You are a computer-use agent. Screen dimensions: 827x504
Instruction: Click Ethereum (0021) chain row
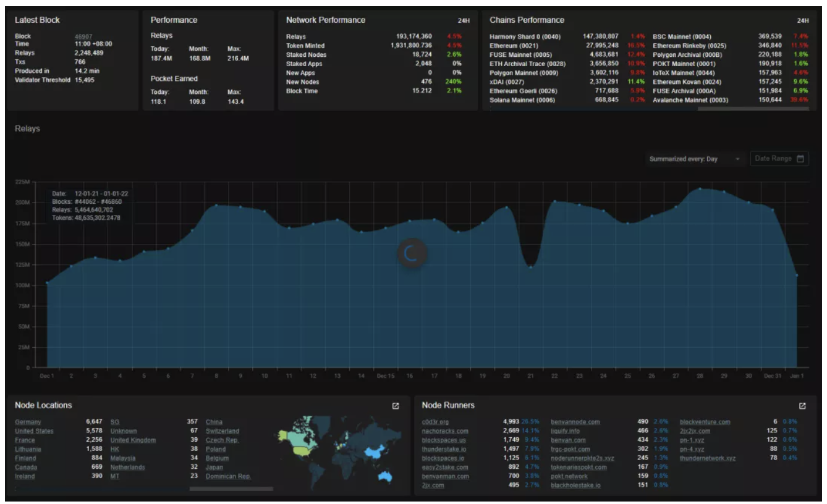(567, 46)
